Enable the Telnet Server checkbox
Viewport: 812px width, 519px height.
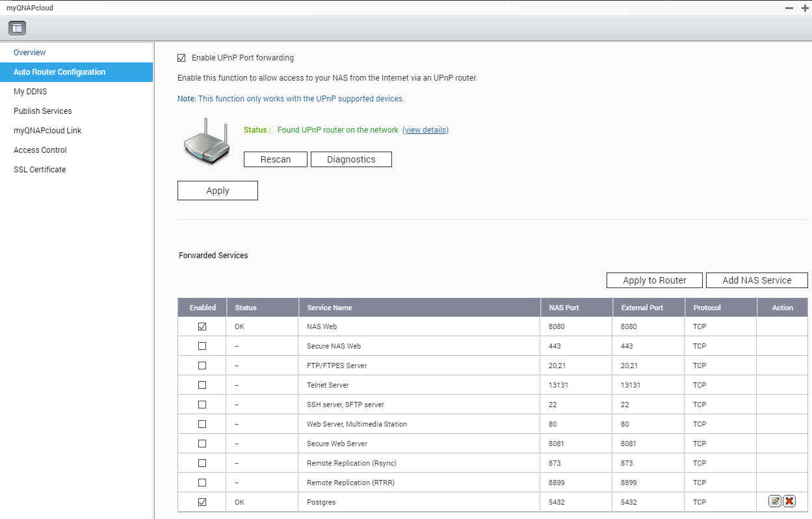(x=202, y=385)
